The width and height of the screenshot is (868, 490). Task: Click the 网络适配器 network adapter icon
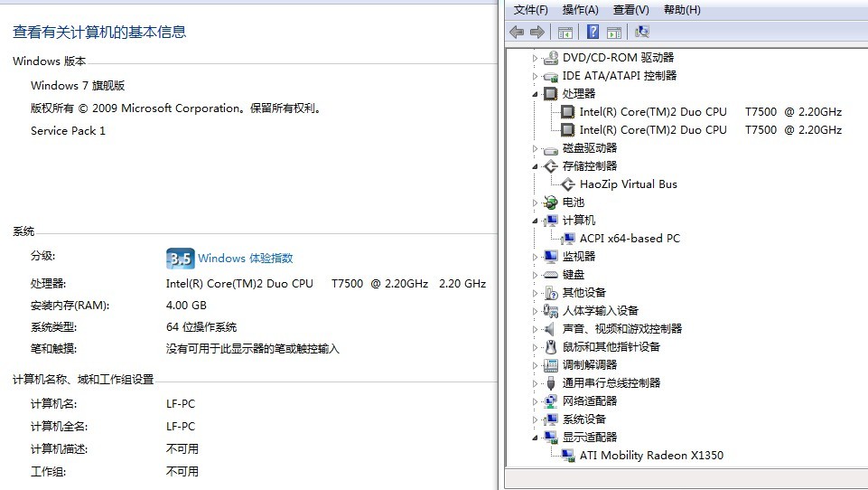[x=550, y=401]
